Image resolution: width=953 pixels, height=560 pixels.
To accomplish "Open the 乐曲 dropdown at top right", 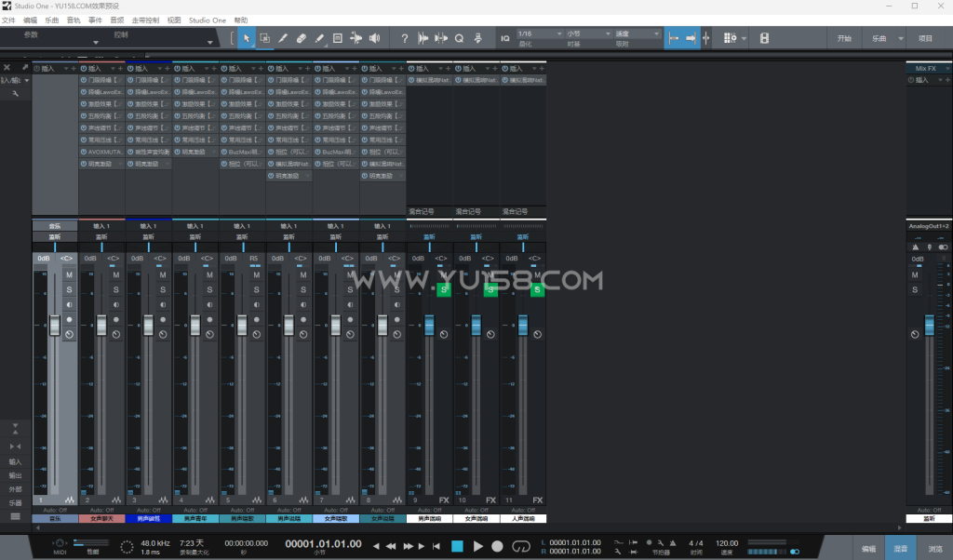I will point(879,38).
